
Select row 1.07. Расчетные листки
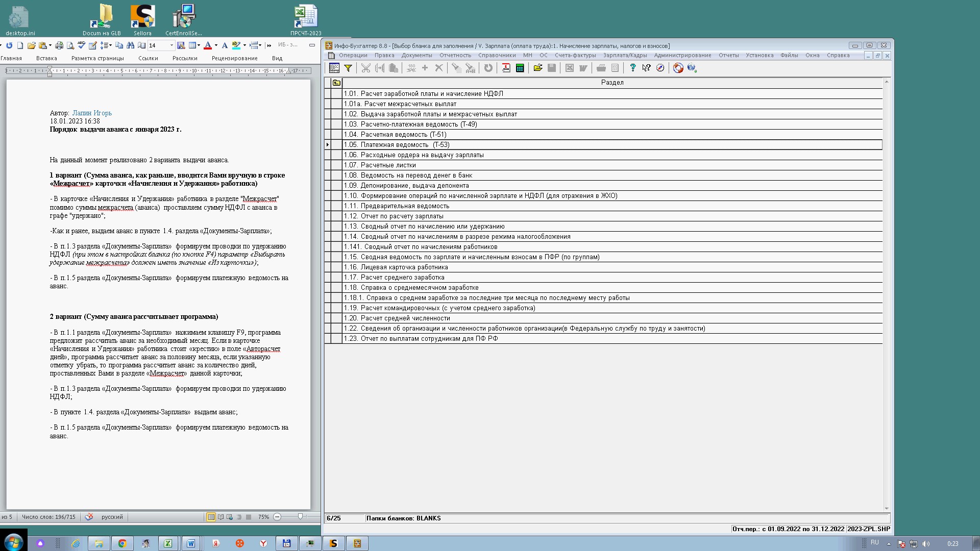(612, 165)
